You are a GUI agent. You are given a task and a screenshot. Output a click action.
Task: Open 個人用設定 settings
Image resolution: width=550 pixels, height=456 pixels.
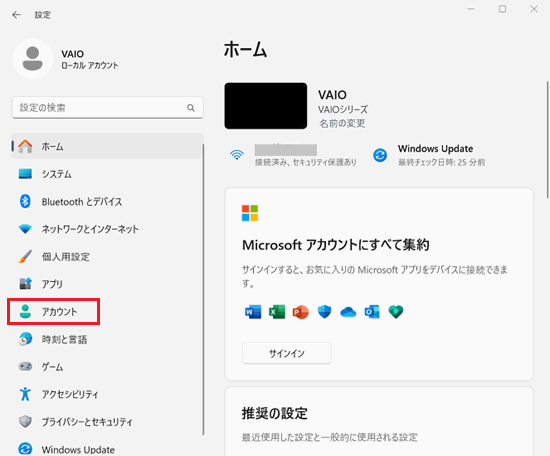(107, 256)
